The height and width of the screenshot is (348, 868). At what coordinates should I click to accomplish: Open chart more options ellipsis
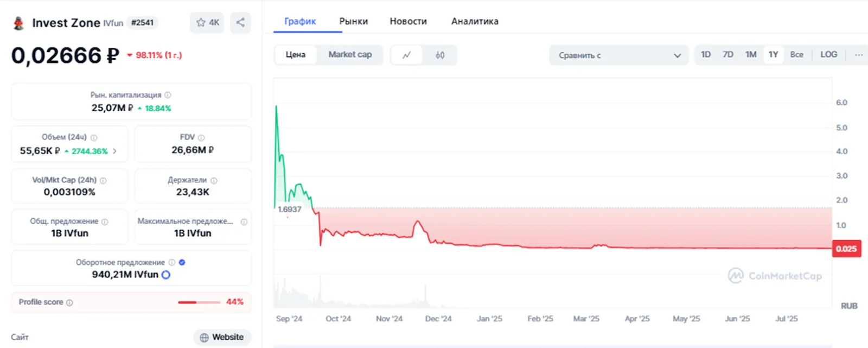coord(859,55)
